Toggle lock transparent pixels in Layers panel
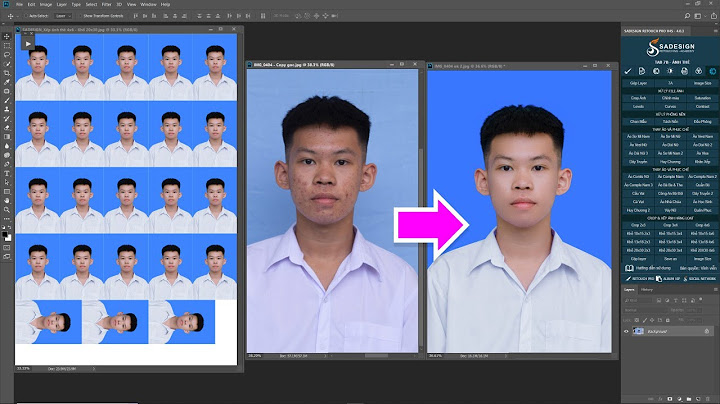 point(636,320)
